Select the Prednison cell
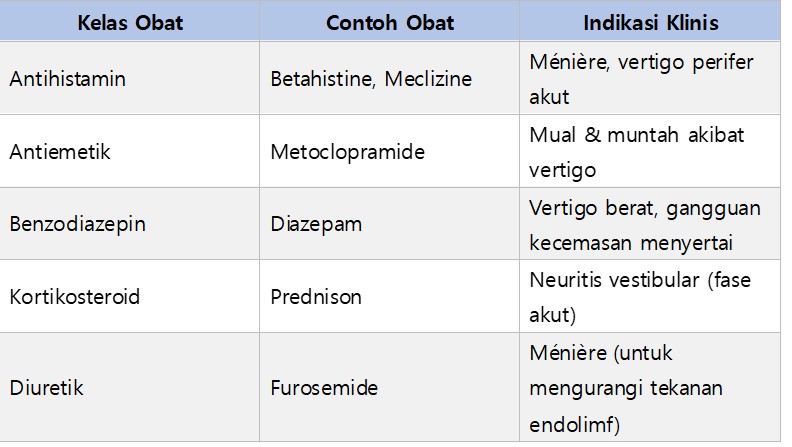792x447 pixels. click(316, 297)
